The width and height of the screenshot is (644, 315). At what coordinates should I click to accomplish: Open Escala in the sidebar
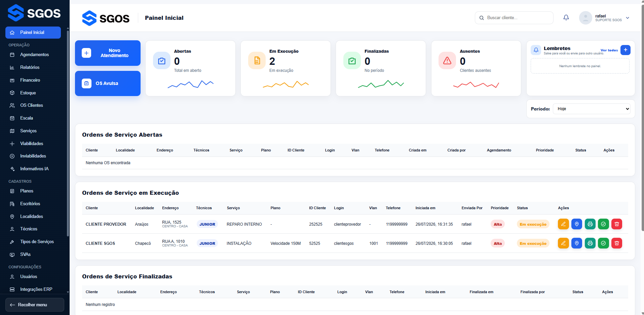tap(33, 118)
